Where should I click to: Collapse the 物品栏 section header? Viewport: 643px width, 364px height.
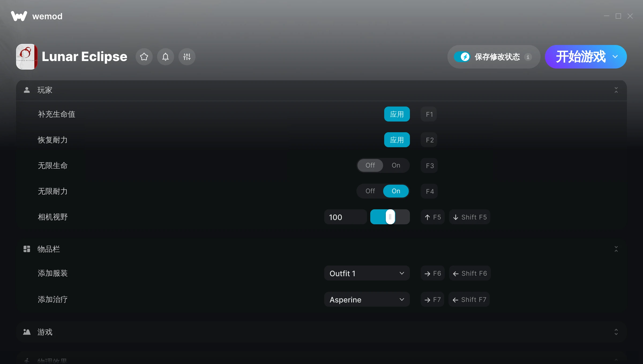click(616, 249)
